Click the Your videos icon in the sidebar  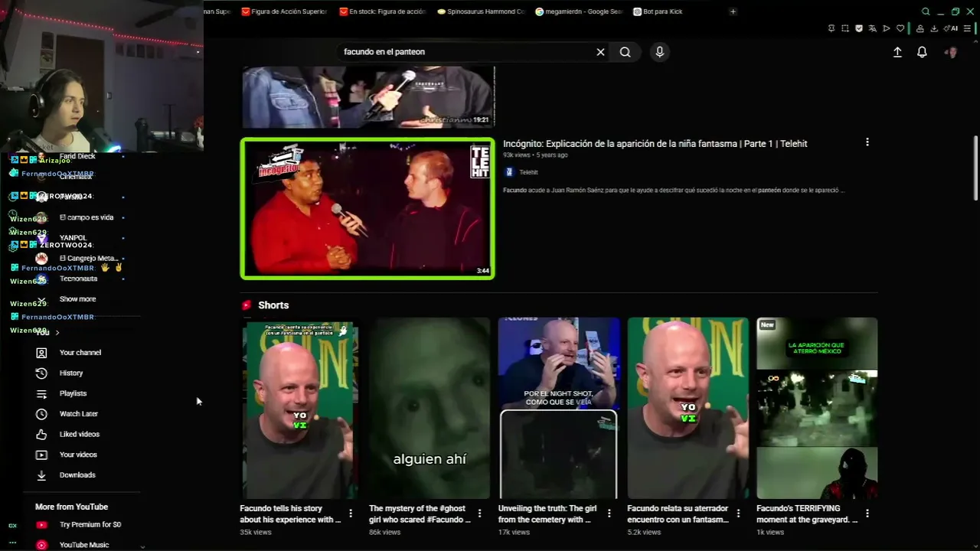(x=42, y=455)
